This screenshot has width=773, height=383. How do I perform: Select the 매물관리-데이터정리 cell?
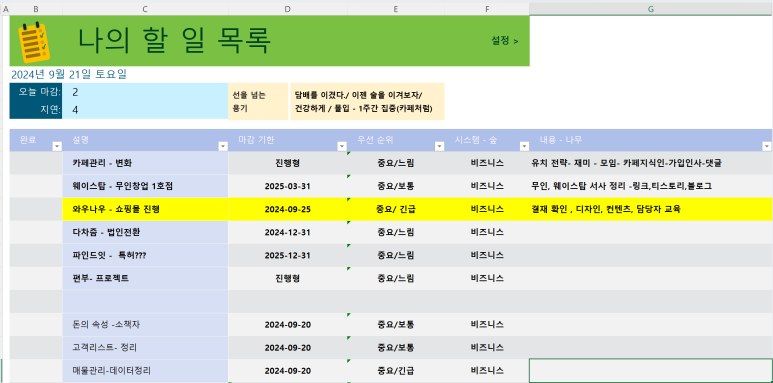click(145, 371)
